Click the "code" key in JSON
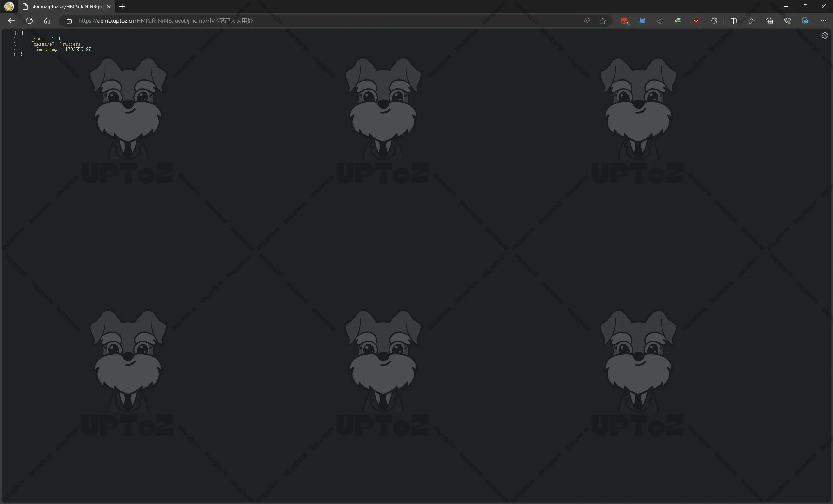Image resolution: width=833 pixels, height=504 pixels. pos(39,39)
